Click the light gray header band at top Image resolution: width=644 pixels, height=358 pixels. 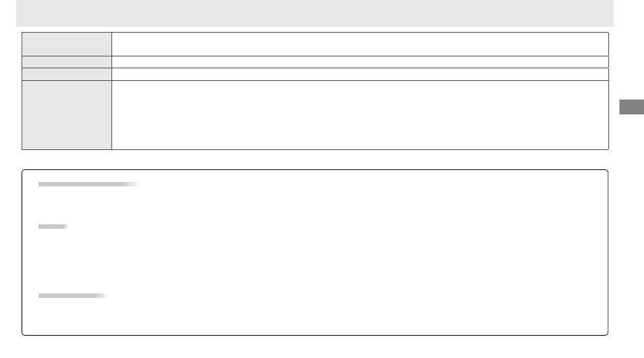click(x=315, y=13)
